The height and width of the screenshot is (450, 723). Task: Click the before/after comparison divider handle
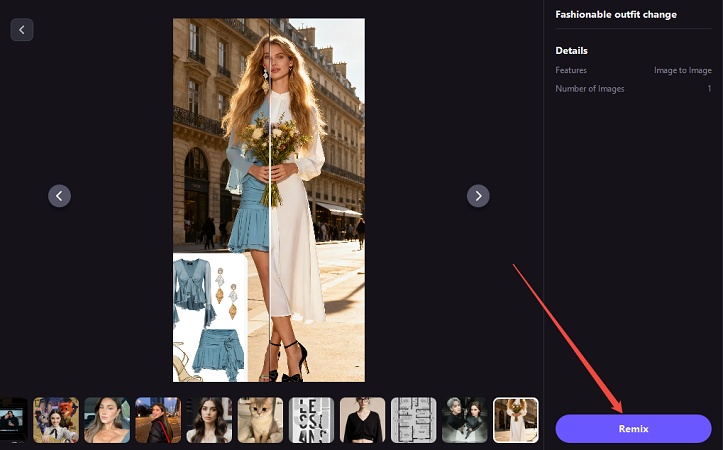269,200
